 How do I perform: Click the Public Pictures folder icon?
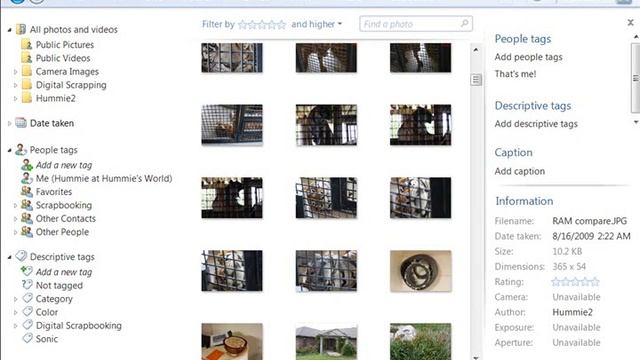coord(27,44)
